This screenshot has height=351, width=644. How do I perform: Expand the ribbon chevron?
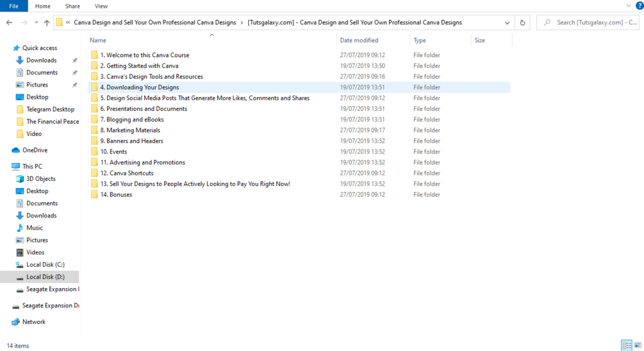629,6
